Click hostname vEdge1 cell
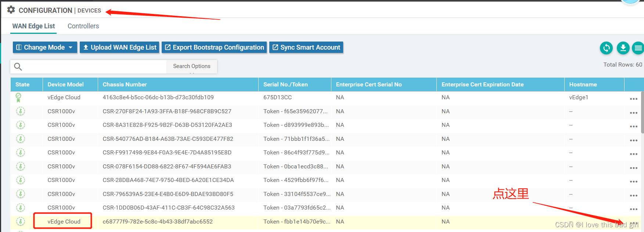Screen dimensions: 644x232 pos(579,97)
